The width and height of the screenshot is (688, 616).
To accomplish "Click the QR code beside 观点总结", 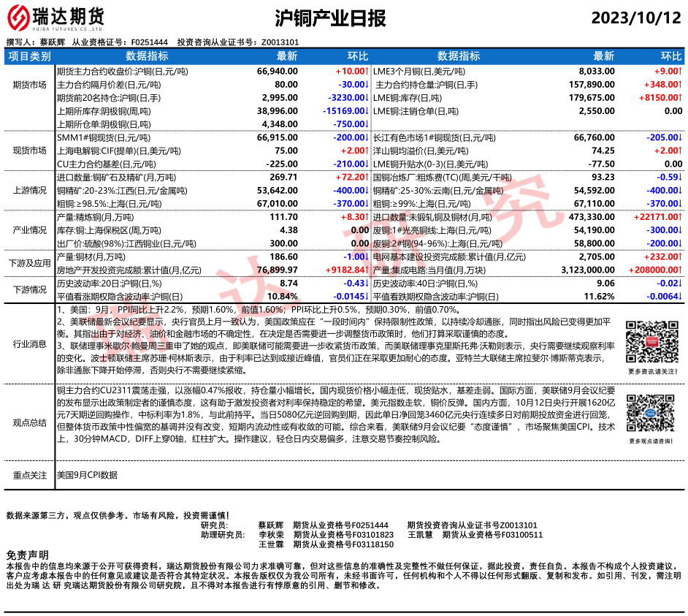I will pos(647,413).
